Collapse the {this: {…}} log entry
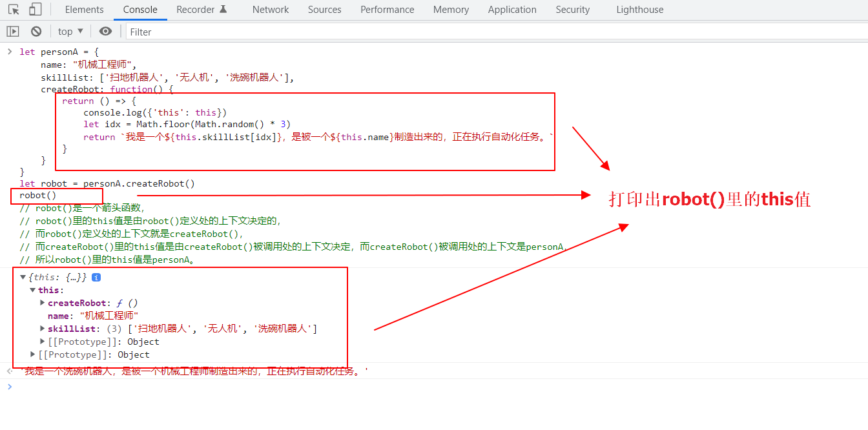 pyautogui.click(x=23, y=276)
